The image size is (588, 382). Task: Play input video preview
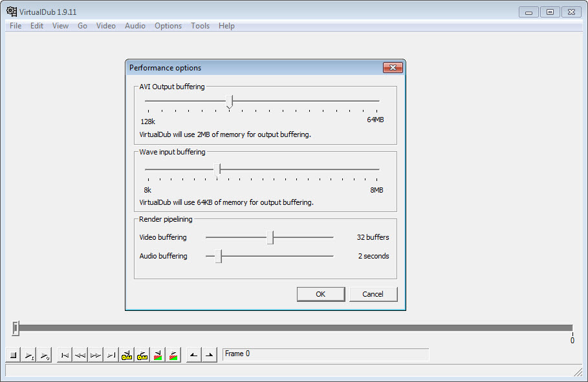coord(29,355)
